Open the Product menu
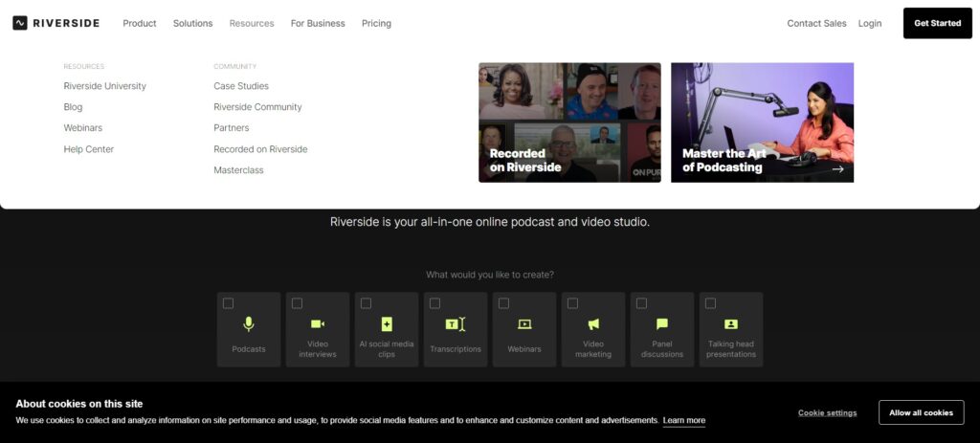This screenshot has width=980, height=443. [x=140, y=23]
